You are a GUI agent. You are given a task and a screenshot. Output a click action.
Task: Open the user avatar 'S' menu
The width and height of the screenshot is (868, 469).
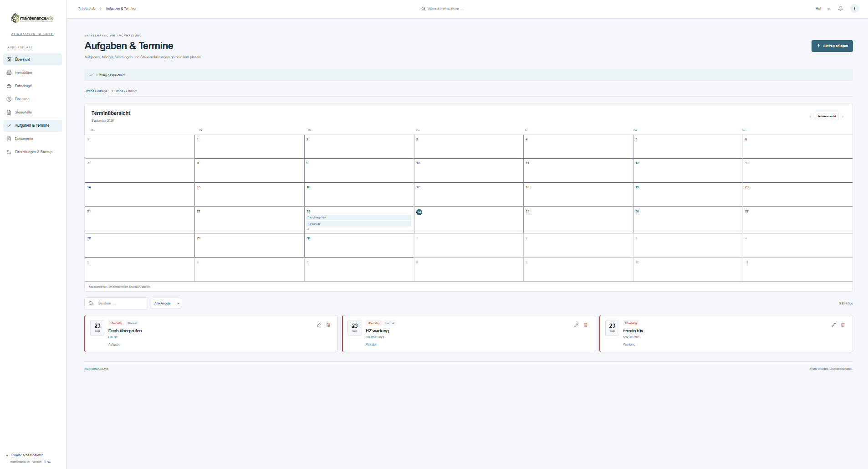pos(854,9)
